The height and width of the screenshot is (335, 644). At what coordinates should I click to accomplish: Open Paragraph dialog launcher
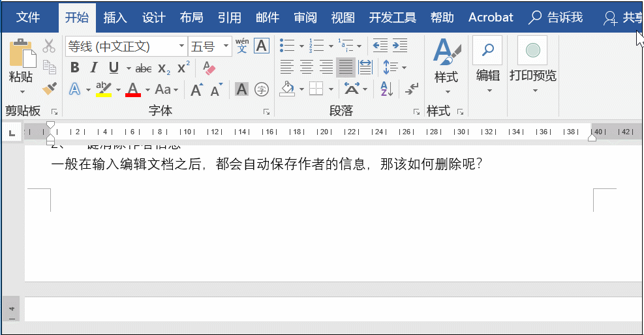pos(416,111)
